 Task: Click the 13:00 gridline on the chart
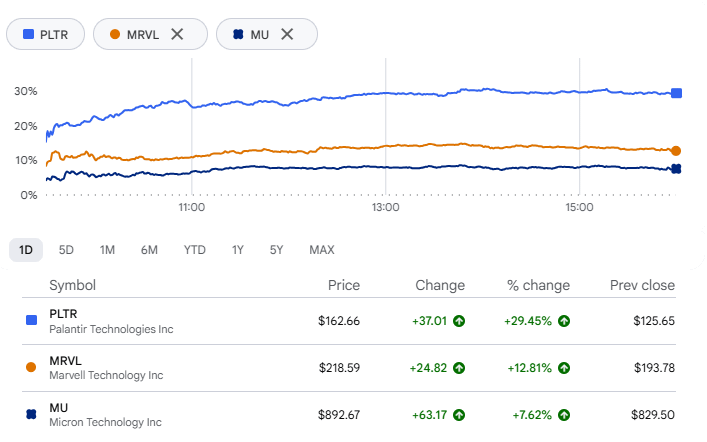tap(386, 127)
